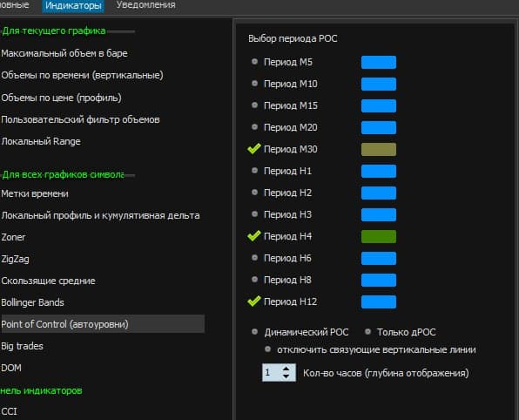Select CCI indicator
This screenshot has width=519, height=420.
tap(9, 411)
